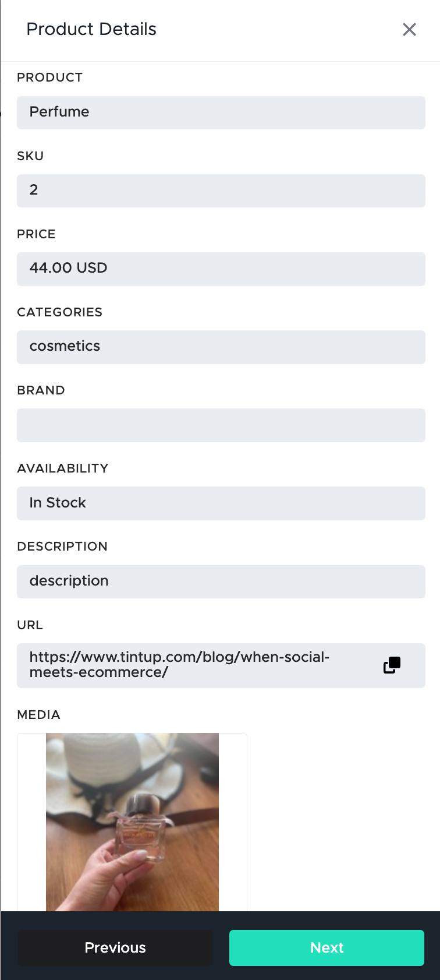Click the tintup.com URL text
Viewport: 440px width, 980px height.
click(179, 665)
